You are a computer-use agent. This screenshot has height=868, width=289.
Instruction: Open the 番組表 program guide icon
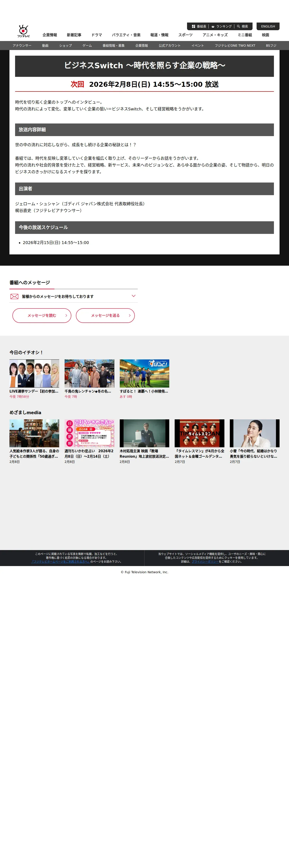[x=193, y=26]
